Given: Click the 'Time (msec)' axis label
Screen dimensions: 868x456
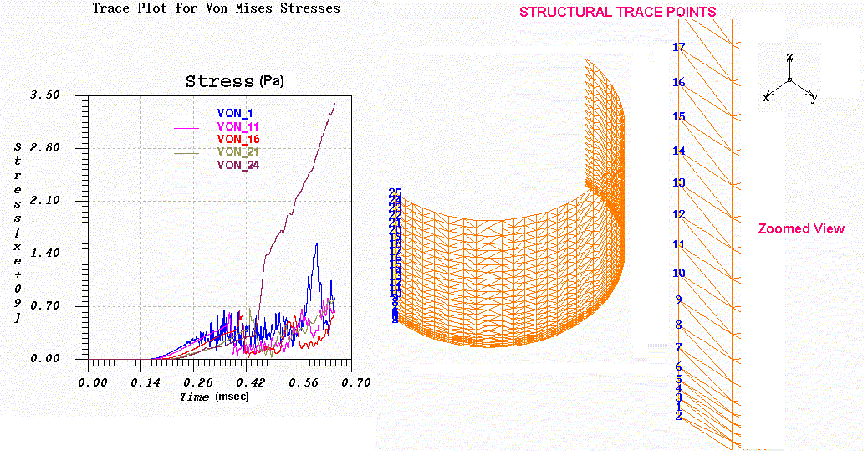Looking at the screenshot, I should click(x=214, y=397).
